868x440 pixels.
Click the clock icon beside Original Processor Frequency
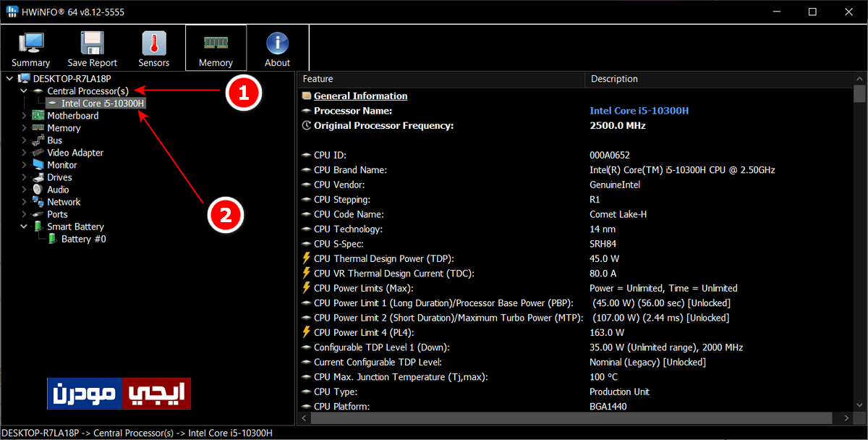point(307,125)
